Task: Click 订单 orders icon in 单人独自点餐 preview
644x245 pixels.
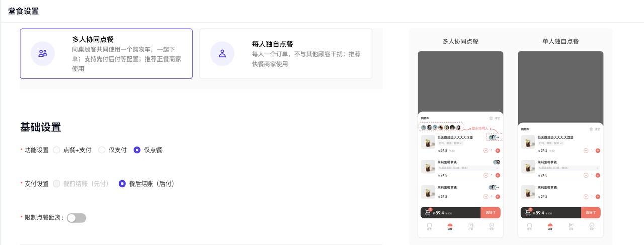Action: coord(571,225)
